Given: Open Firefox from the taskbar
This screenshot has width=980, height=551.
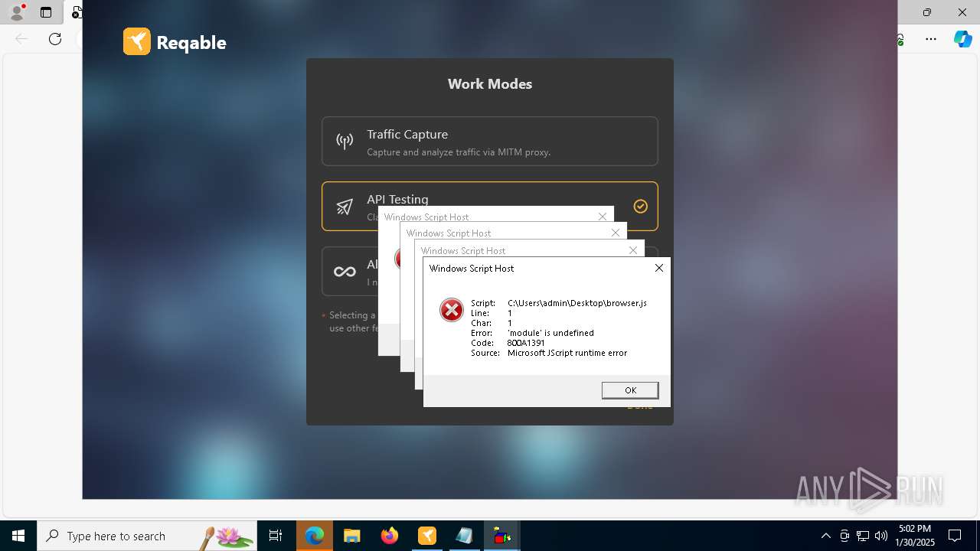Looking at the screenshot, I should pyautogui.click(x=390, y=536).
